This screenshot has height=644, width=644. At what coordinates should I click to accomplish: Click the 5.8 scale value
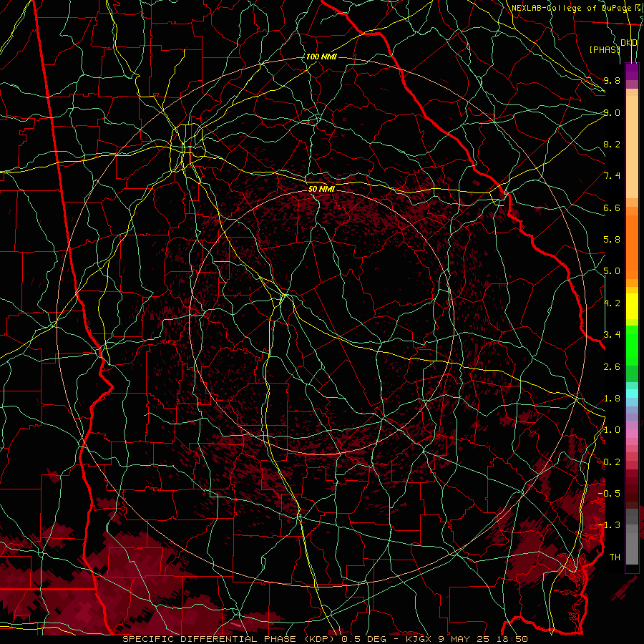tap(612, 240)
